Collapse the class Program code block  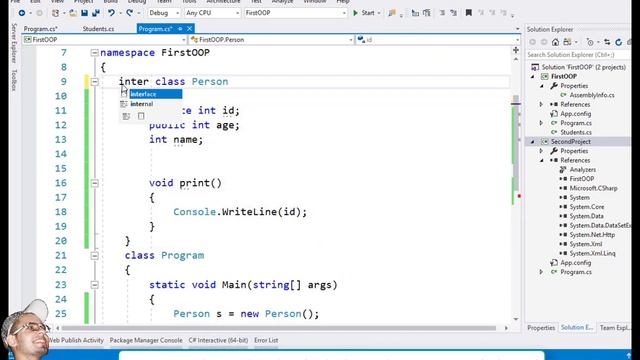click(94, 256)
